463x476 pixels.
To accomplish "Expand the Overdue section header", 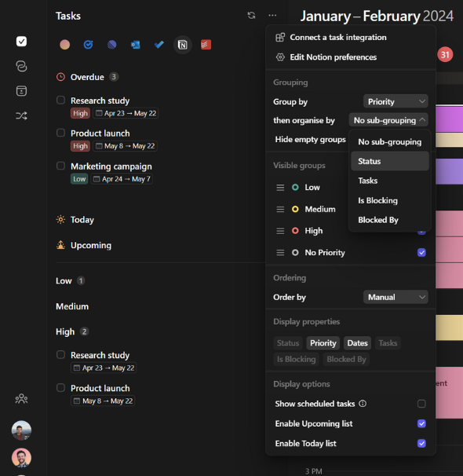I will pyautogui.click(x=87, y=77).
